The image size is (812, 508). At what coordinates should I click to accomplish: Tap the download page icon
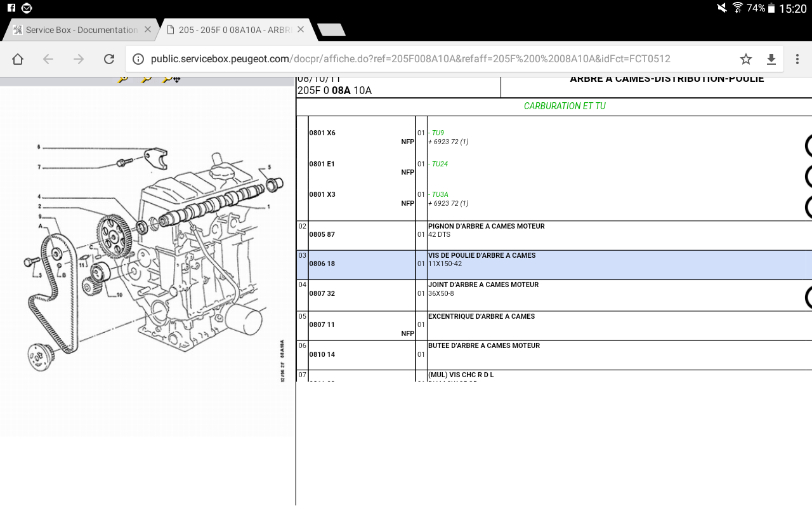click(x=771, y=59)
